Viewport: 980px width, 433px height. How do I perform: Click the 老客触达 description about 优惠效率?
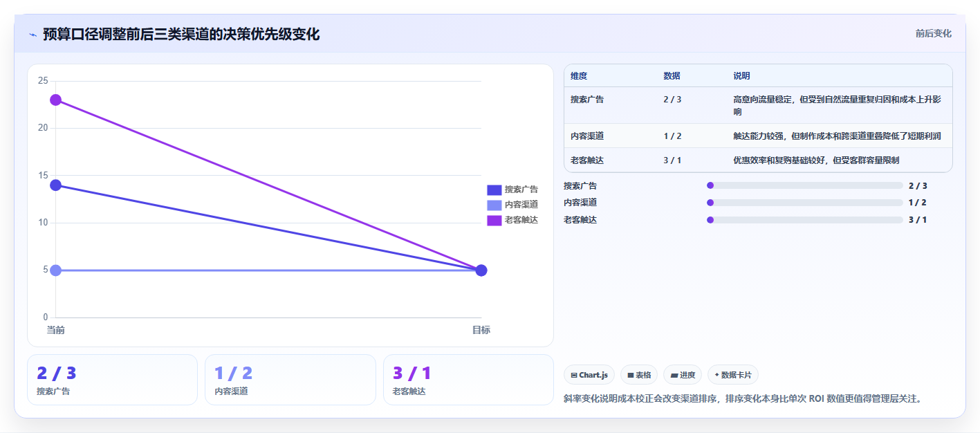click(816, 160)
